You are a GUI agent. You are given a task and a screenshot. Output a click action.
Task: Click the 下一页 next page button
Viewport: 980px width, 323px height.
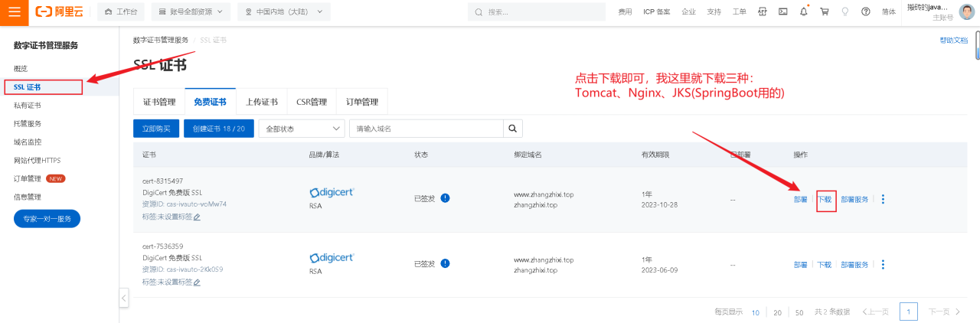coord(945,312)
